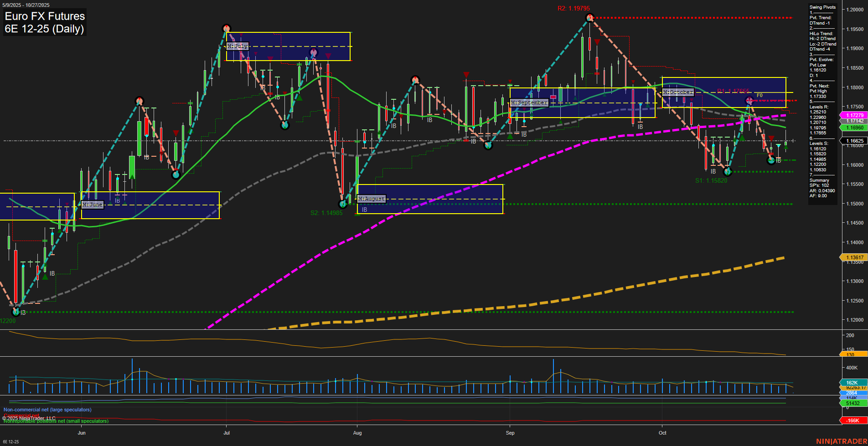Click the blue 2864 axis marker
The height and width of the screenshot is (446, 868).
[852, 392]
